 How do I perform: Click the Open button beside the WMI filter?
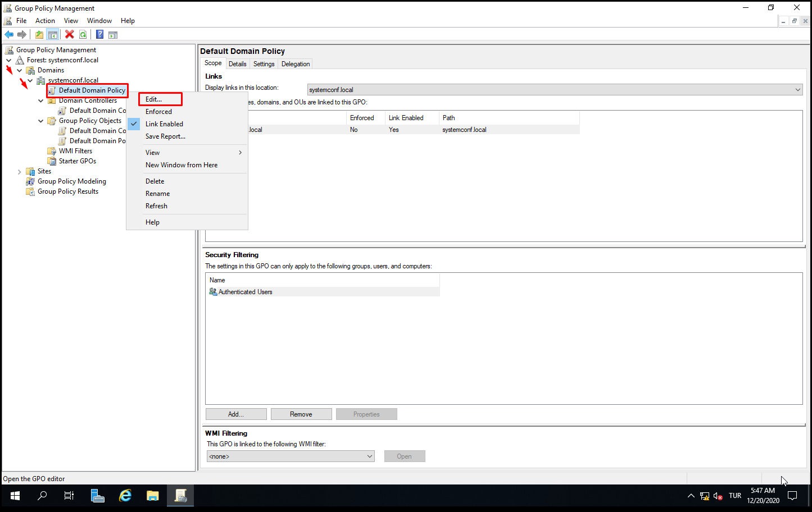405,456
